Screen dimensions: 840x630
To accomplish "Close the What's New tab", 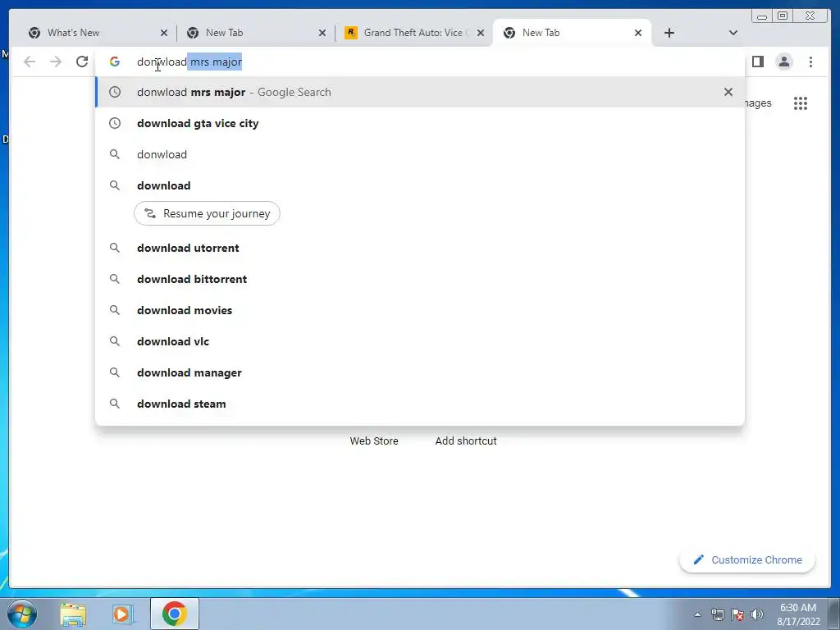I will (x=164, y=33).
